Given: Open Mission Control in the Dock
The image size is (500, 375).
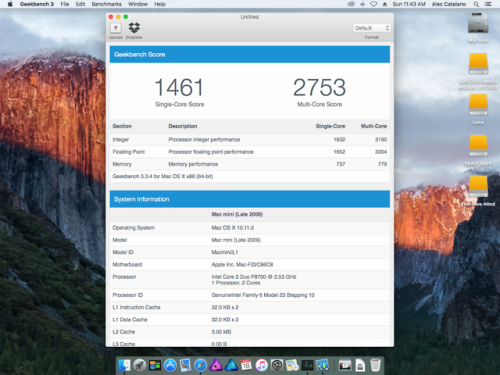Looking at the screenshot, I should pos(155,365).
